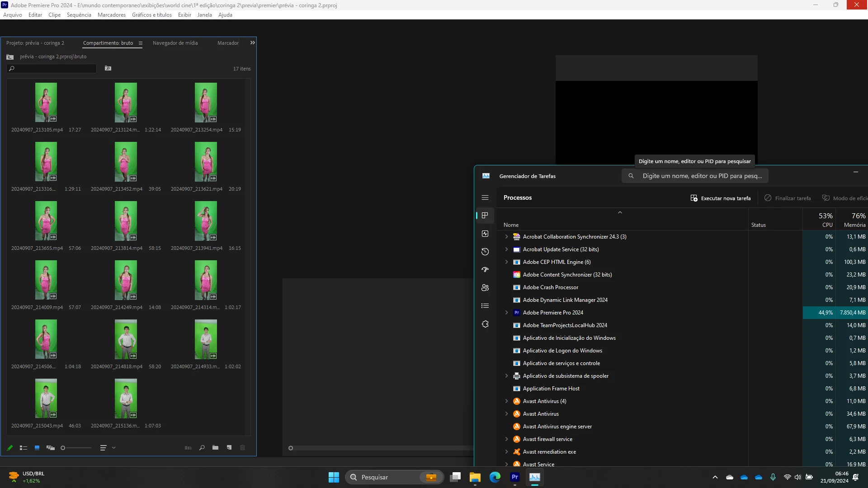Open Task Manager app history icon
868x488 pixels.
tap(485, 252)
